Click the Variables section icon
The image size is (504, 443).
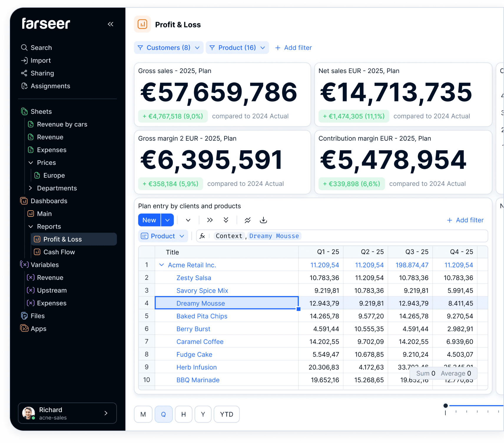pyautogui.click(x=24, y=265)
